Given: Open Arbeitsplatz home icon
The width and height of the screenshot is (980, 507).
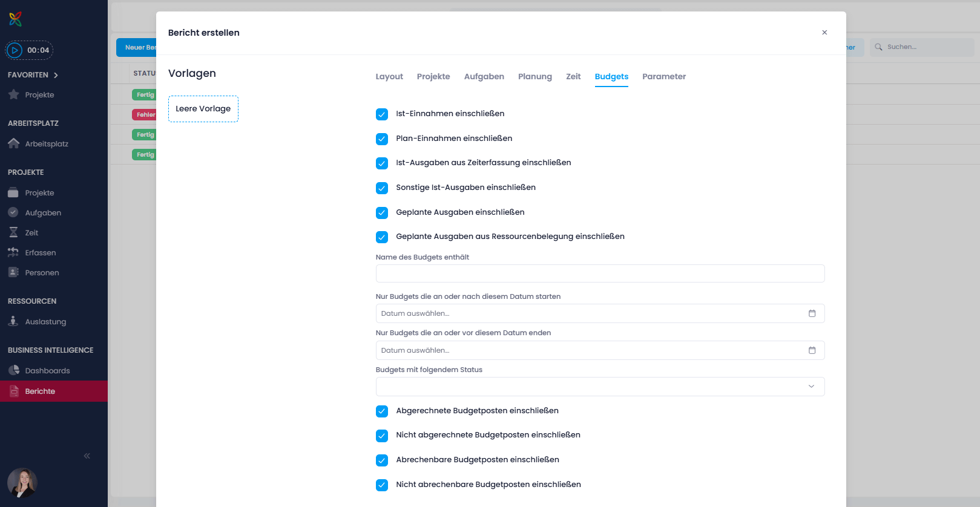Looking at the screenshot, I should point(13,144).
